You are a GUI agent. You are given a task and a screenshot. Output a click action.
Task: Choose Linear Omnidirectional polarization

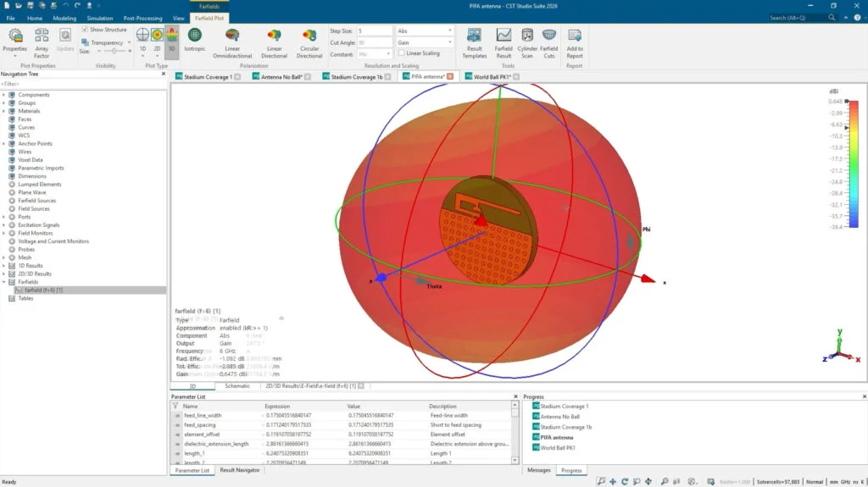click(x=232, y=43)
